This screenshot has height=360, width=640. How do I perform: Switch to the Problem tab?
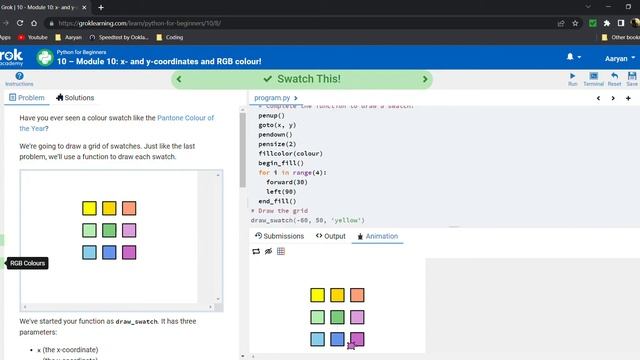[27, 98]
